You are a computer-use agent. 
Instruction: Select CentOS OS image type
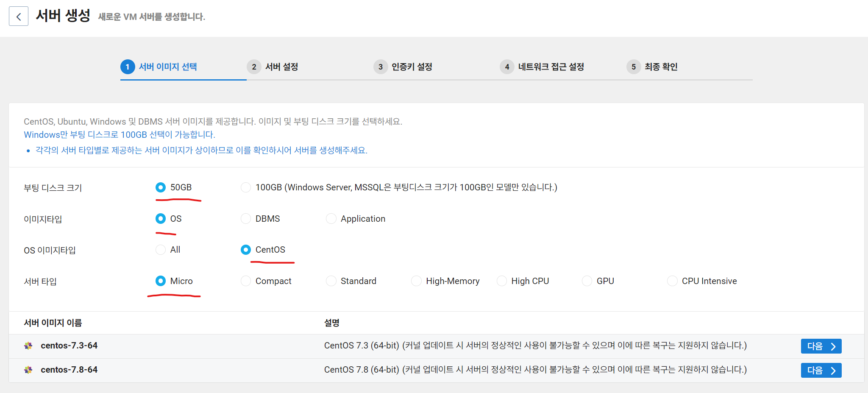(x=246, y=250)
